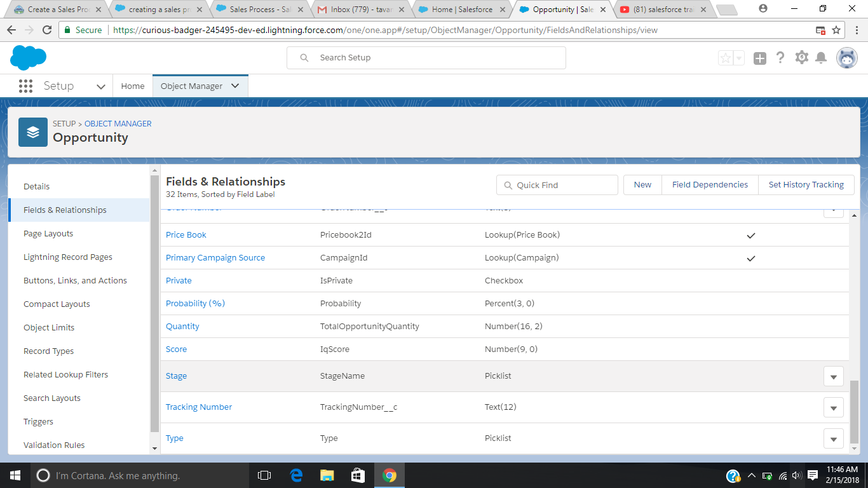Open the Stage field link
The width and height of the screenshot is (868, 488).
[x=176, y=376]
